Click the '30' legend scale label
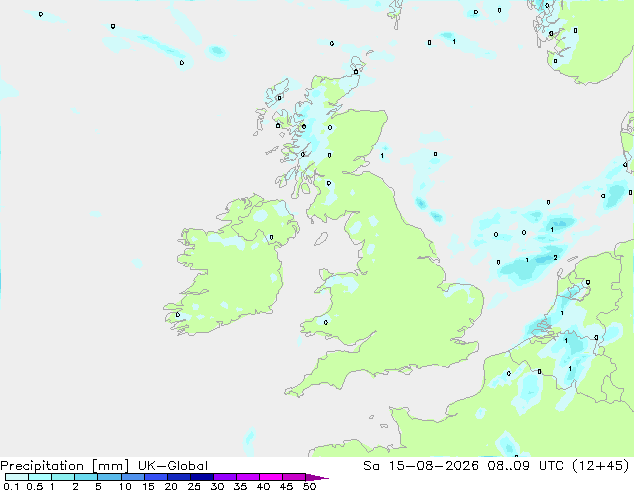Viewport: 634px width, 490px height. (x=217, y=486)
